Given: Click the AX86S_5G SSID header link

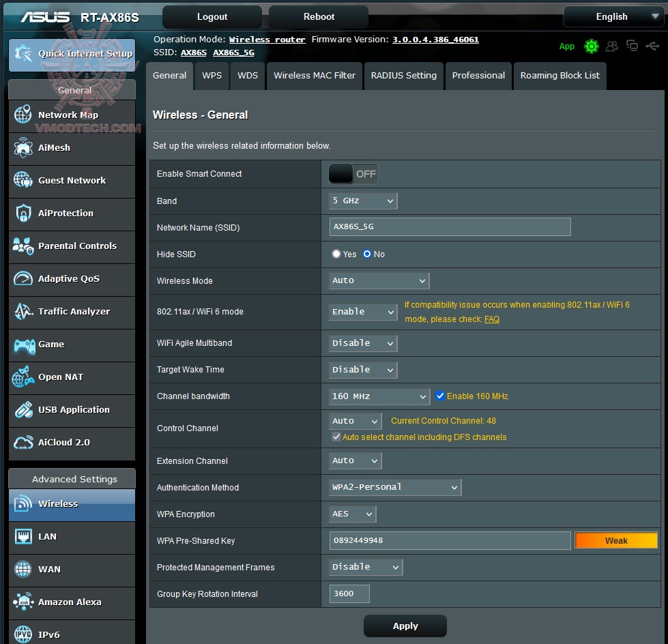Looking at the screenshot, I should pyautogui.click(x=233, y=53).
